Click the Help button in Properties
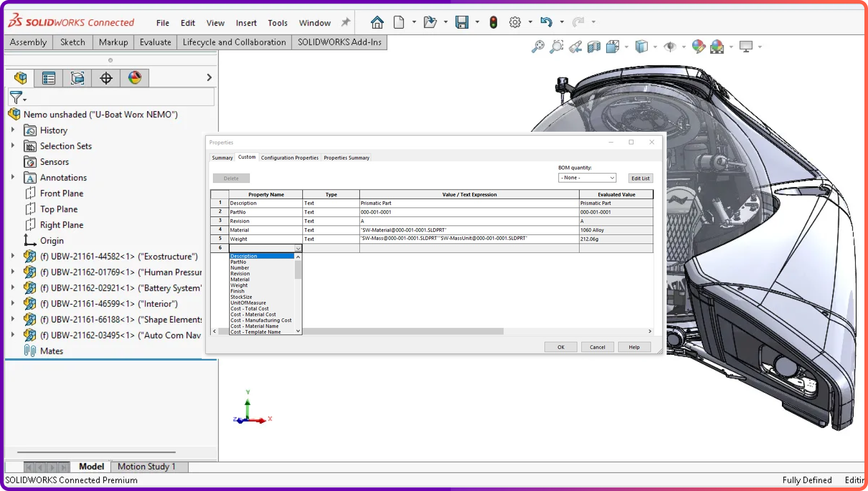Image resolution: width=868 pixels, height=491 pixels. point(634,347)
